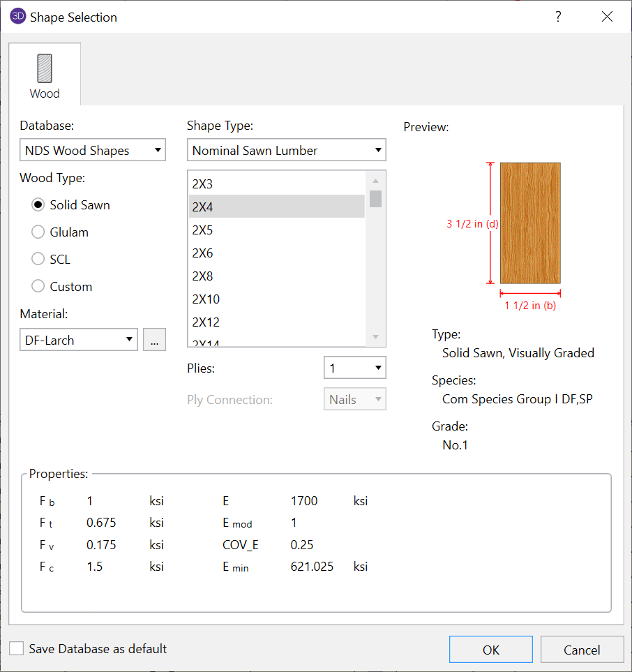This screenshot has width=632, height=672.
Task: Expand the Plies dropdown
Action: pos(354,368)
